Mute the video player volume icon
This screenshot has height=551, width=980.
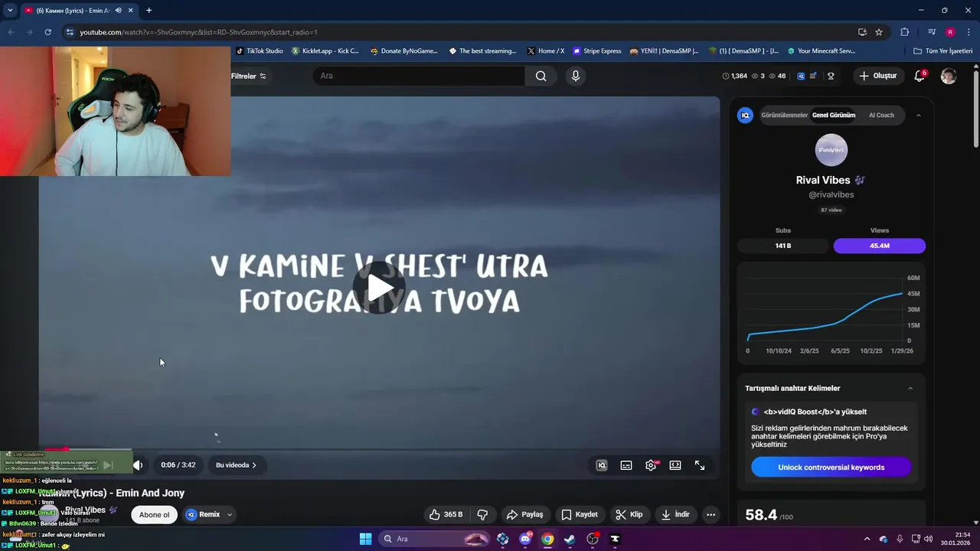[138, 465]
